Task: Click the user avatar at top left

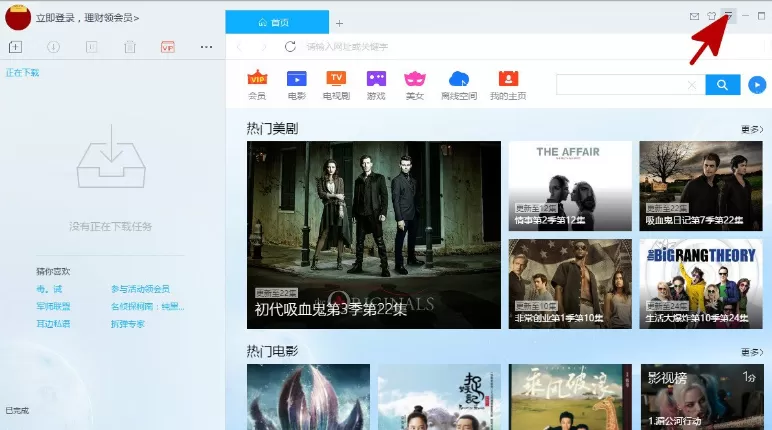Action: pos(18,17)
